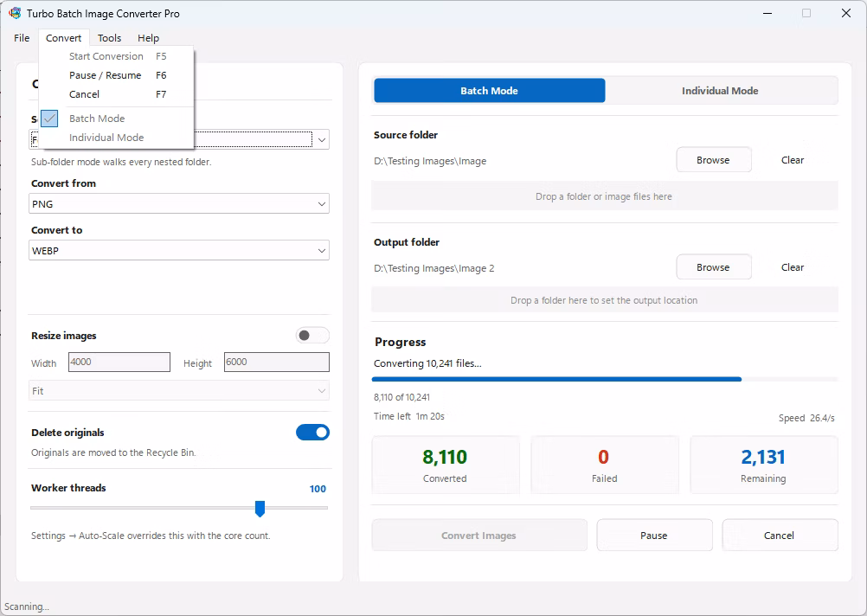867x616 pixels.
Task: Close the open Convert menu
Action: (x=63, y=37)
